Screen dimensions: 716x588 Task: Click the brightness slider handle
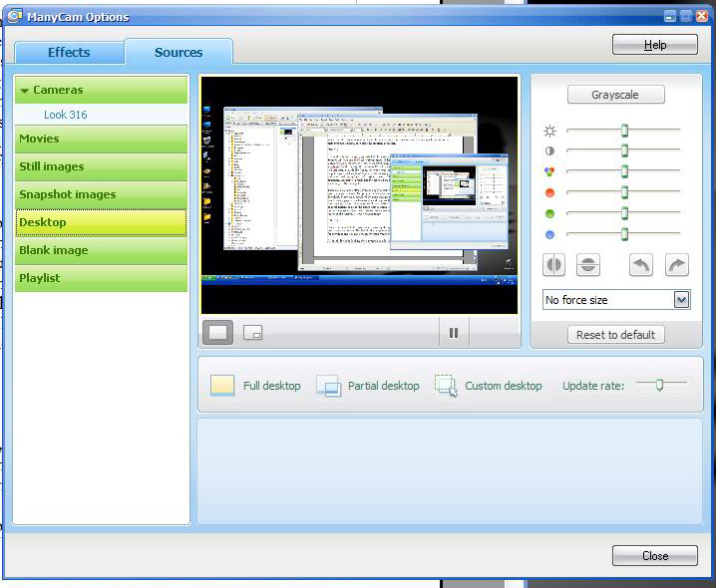click(624, 131)
